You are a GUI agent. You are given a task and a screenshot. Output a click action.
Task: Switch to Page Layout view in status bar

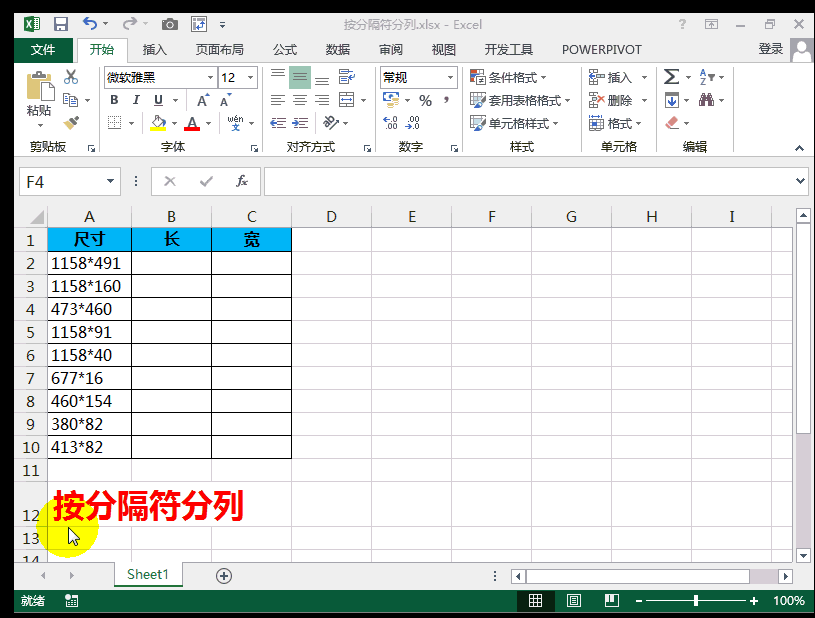[574, 601]
